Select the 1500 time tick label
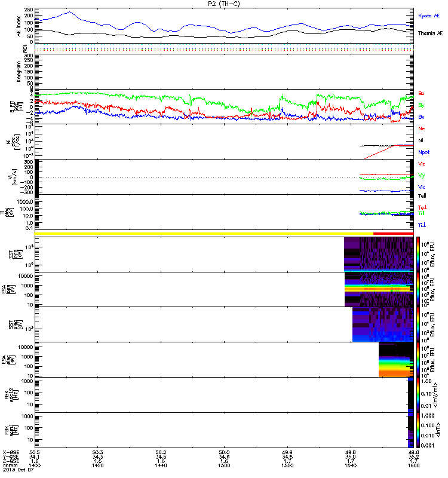This screenshot has height=478, width=448. (224, 465)
